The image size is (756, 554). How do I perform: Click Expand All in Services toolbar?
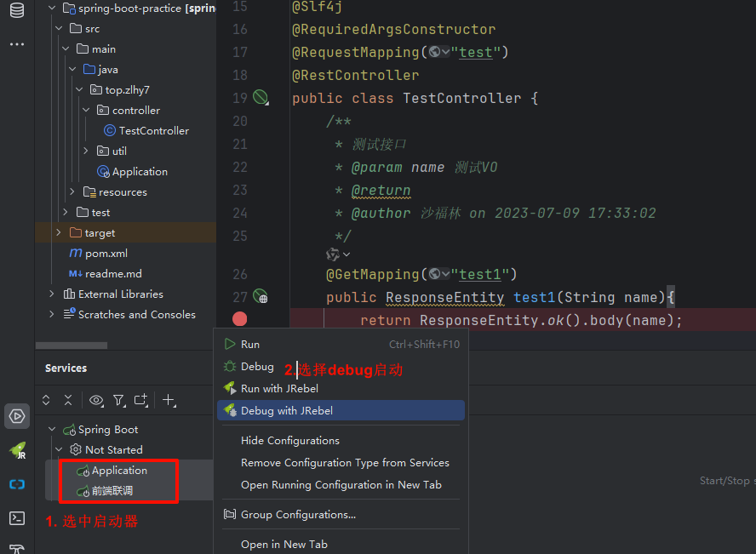tap(47, 400)
